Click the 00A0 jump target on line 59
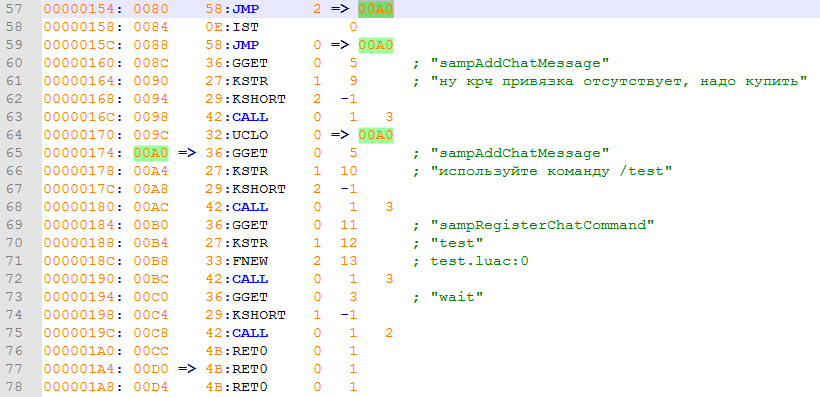Image resolution: width=820 pixels, height=397 pixels. tap(375, 45)
